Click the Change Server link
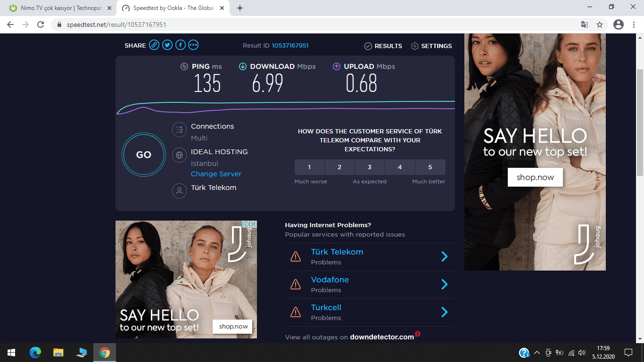The image size is (644, 362). (x=216, y=174)
